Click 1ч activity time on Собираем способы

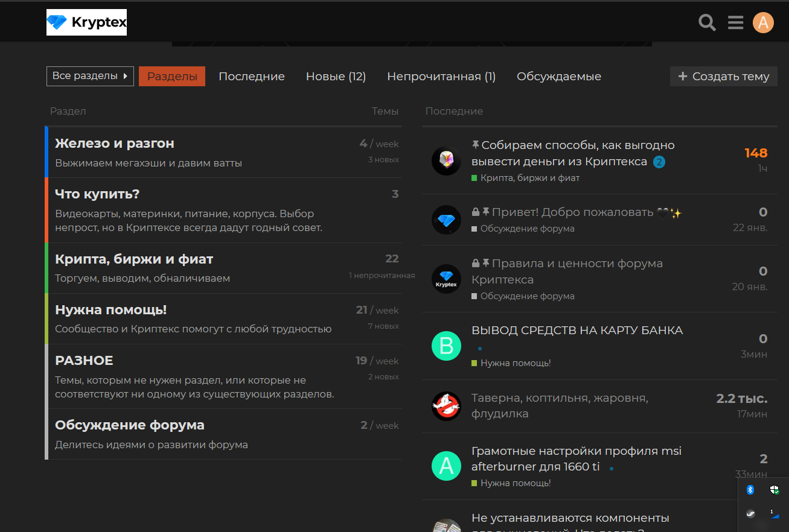coord(762,169)
